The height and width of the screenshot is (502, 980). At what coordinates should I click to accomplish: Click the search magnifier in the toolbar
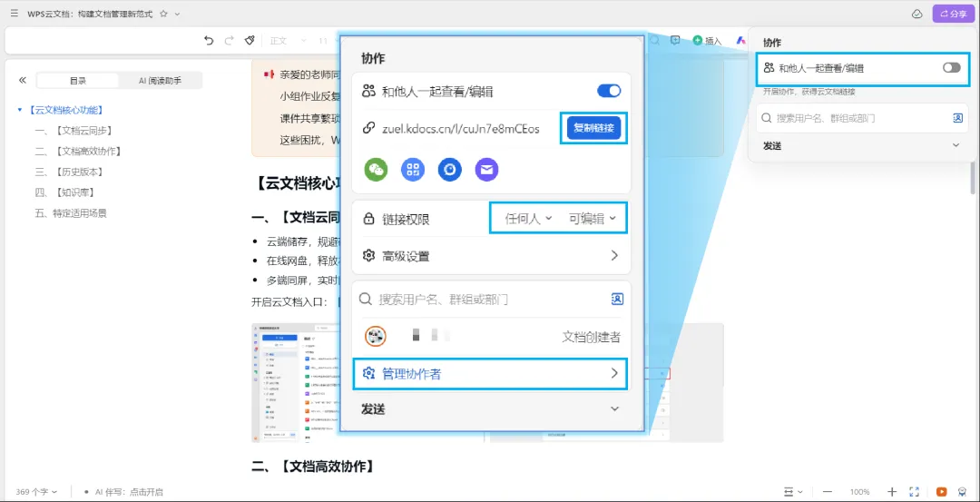654,41
